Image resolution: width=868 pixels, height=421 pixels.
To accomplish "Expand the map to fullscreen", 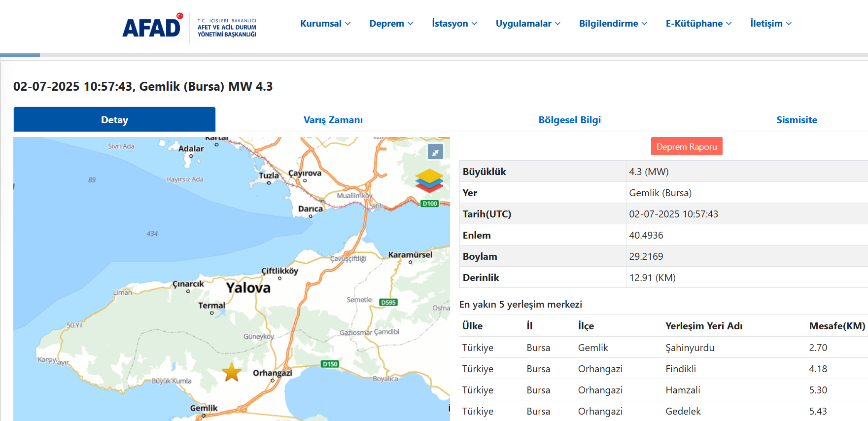I will coord(435,152).
